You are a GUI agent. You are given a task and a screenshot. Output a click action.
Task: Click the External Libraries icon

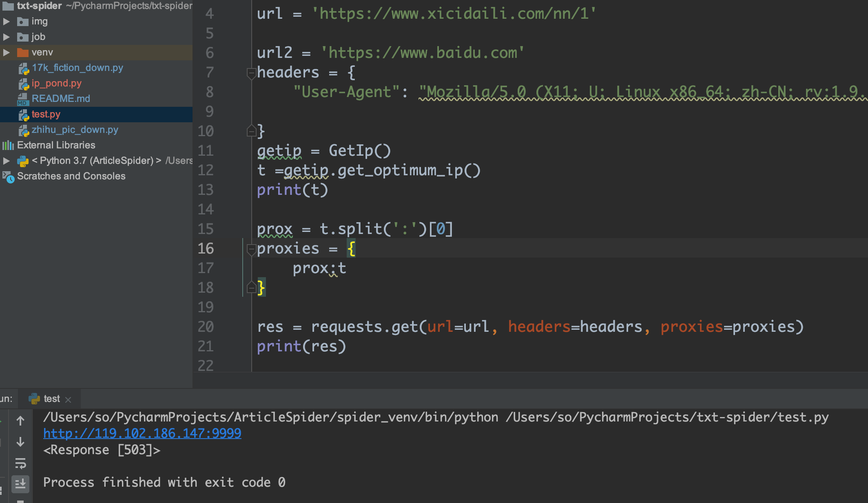[x=8, y=145]
